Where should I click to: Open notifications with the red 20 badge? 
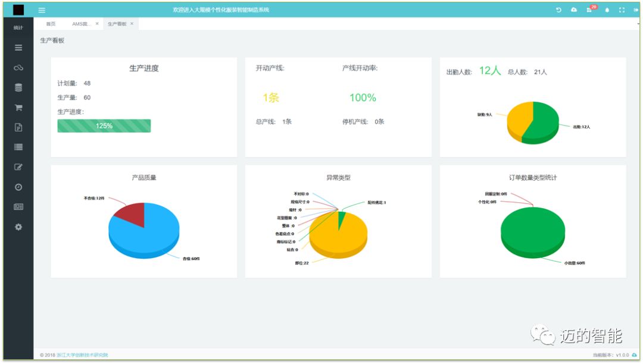point(590,10)
